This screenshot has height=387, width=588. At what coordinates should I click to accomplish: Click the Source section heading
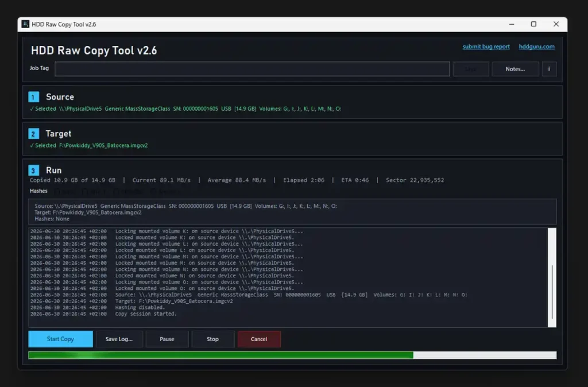tap(60, 97)
